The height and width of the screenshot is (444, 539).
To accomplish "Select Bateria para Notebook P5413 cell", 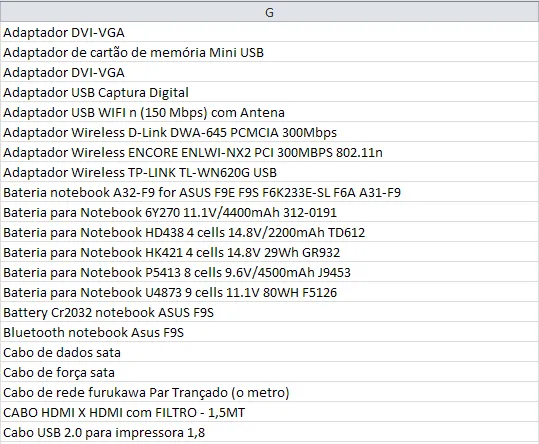I will [270, 272].
